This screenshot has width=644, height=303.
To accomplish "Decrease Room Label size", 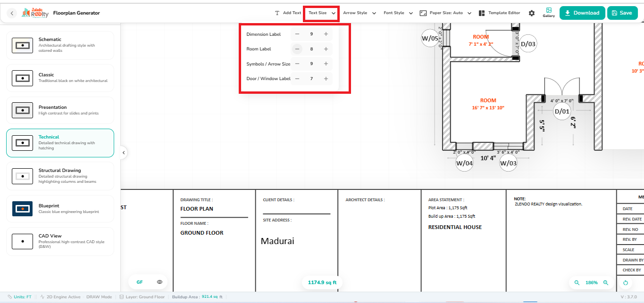I will tap(297, 49).
